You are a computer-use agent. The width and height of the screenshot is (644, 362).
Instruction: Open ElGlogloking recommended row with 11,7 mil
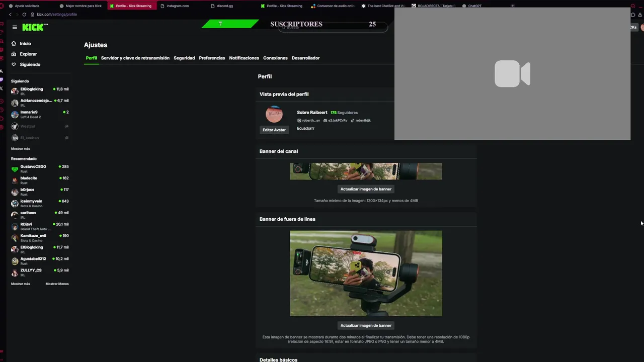click(40, 249)
